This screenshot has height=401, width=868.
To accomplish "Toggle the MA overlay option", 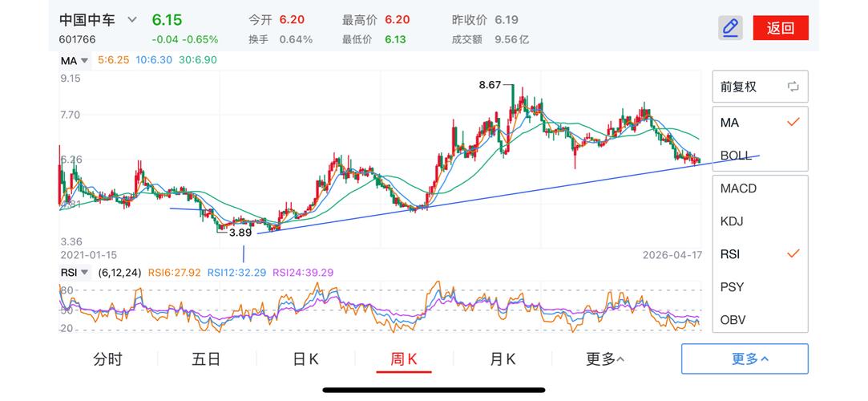I will coord(760,123).
